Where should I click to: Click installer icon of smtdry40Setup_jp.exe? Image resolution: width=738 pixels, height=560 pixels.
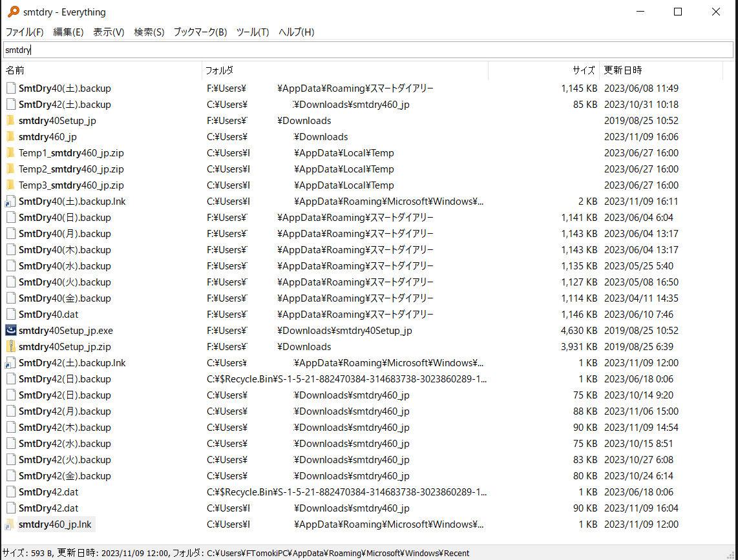11,330
